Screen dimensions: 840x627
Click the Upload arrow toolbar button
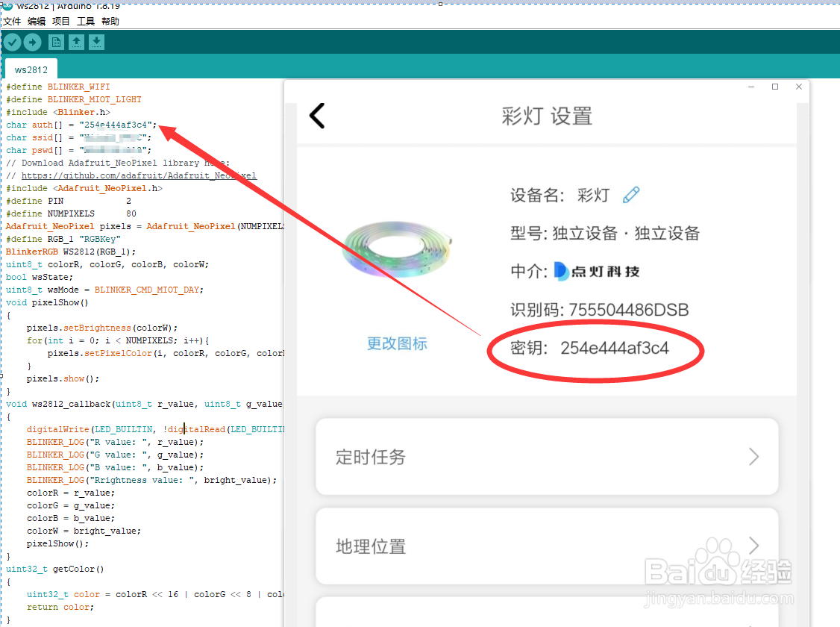[32, 42]
